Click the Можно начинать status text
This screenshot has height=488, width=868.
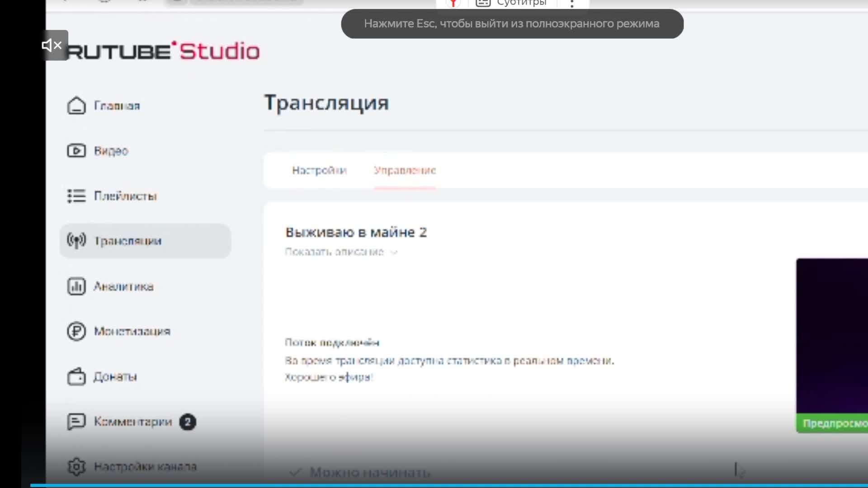(370, 473)
